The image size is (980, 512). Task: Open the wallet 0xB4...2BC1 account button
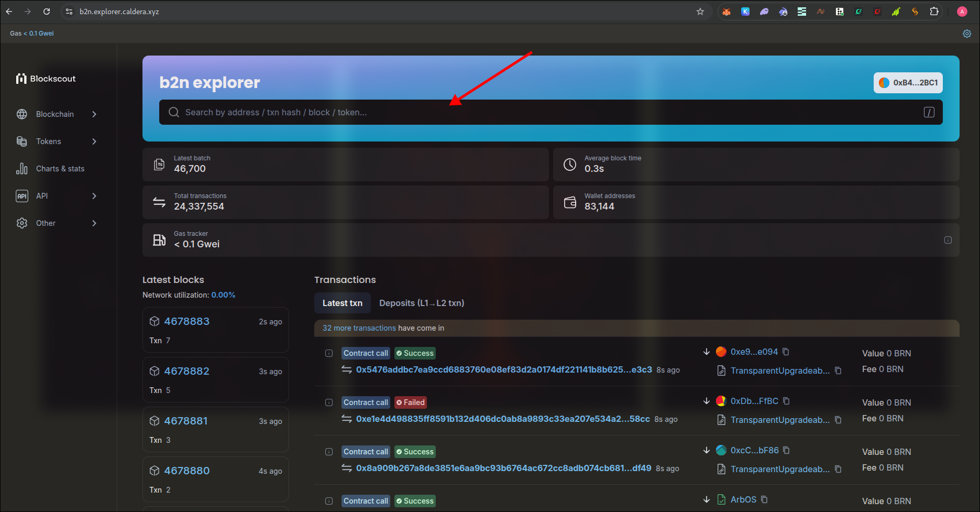tap(908, 83)
